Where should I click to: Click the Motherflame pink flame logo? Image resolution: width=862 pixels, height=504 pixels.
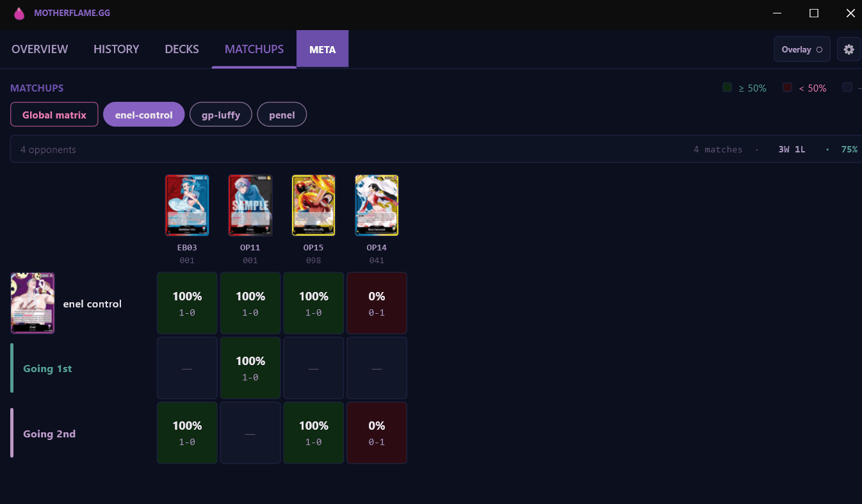tap(19, 13)
